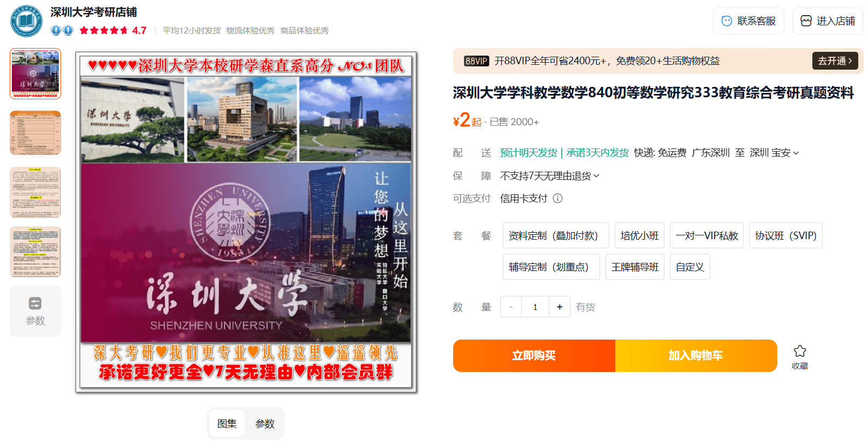Viewport: 868px width, 447px height.
Task: Select the 协议班 (SVIP) package option
Action: [786, 235]
